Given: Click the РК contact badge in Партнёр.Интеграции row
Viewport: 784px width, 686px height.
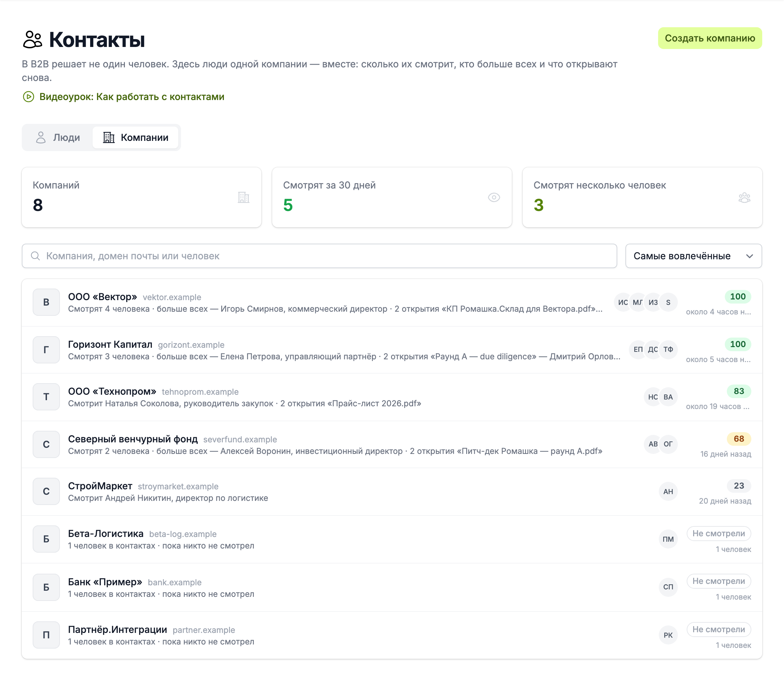Looking at the screenshot, I should [668, 635].
